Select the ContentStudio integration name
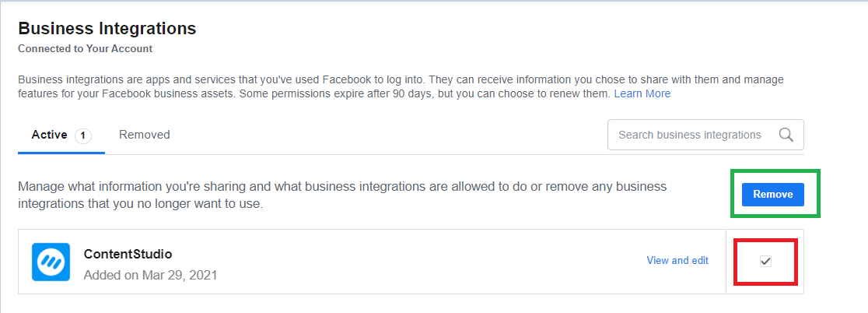 (128, 255)
